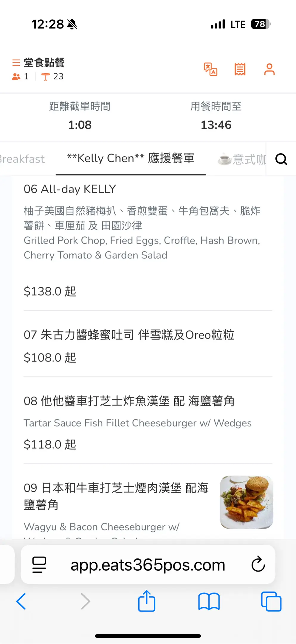Open the order list receipt icon
This screenshot has width=296, height=644.
240,69
